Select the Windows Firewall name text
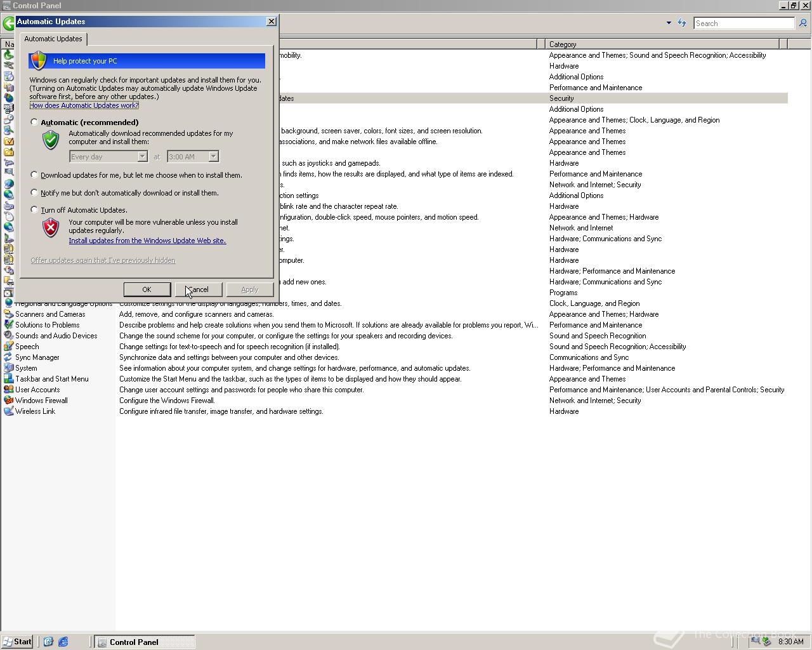The width and height of the screenshot is (812, 650). [x=41, y=401]
